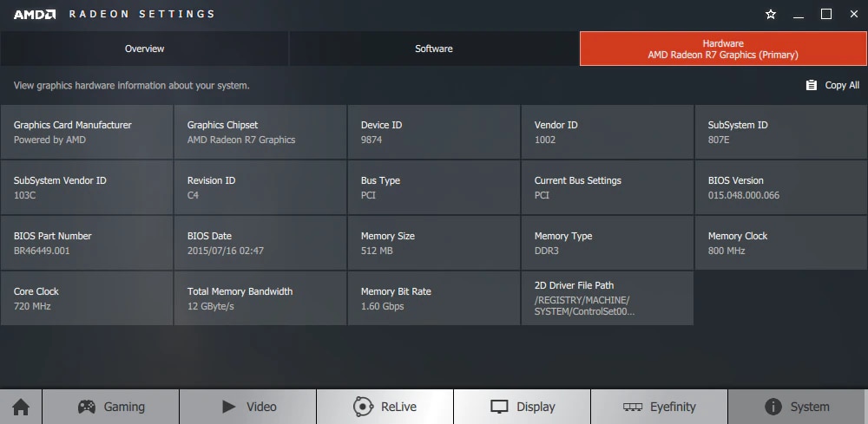
Task: Select the Hardware AMD Radeon R7 tab
Action: pyautogui.click(x=723, y=49)
